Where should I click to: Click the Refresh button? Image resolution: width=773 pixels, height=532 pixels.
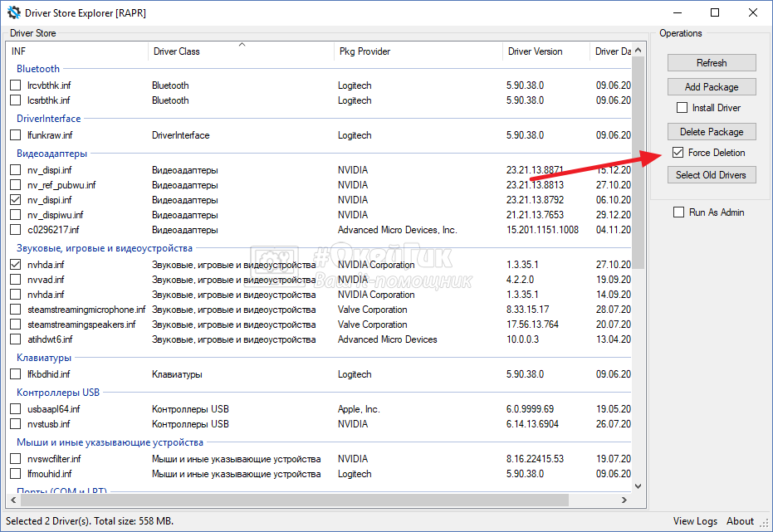tap(712, 63)
